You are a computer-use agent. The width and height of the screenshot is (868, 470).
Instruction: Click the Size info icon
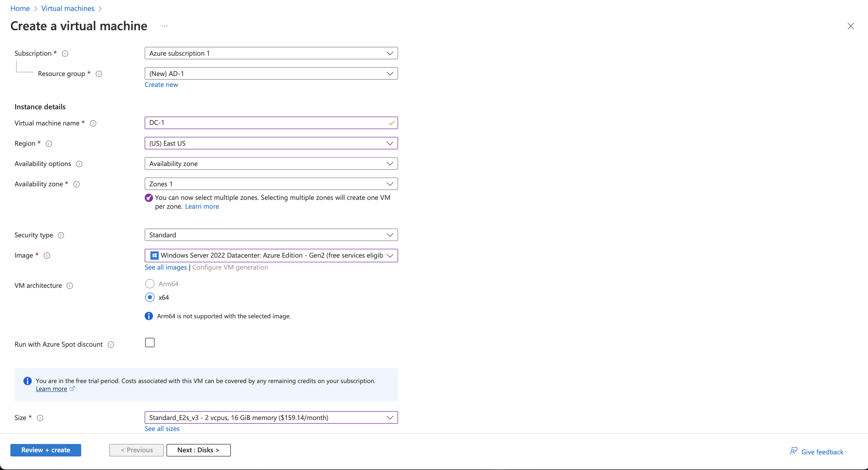click(40, 418)
